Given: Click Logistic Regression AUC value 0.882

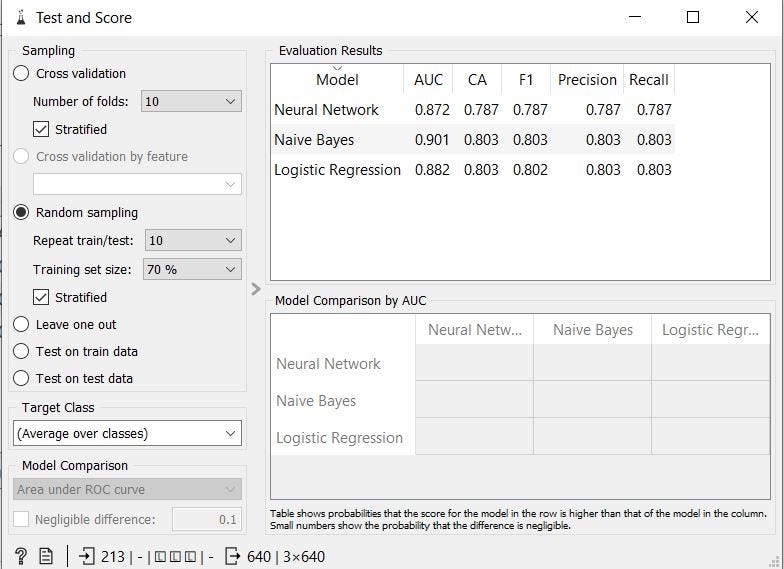Looking at the screenshot, I should coord(432,170).
